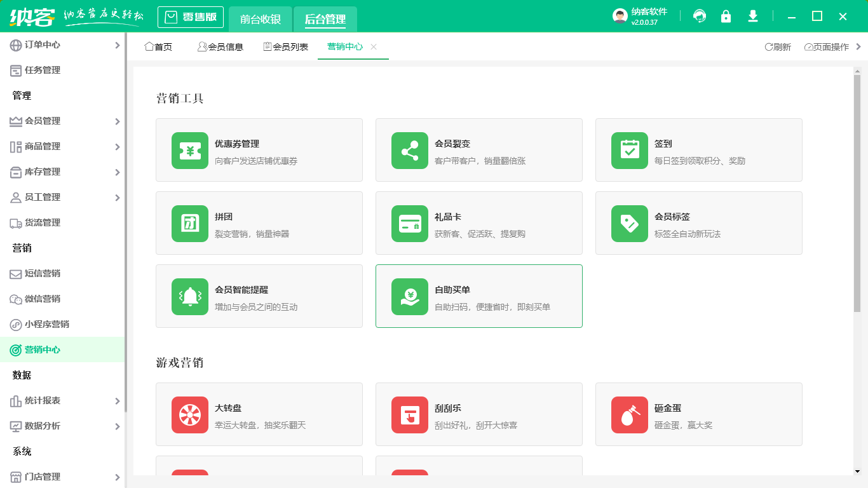
Task: Open the 优惠券管理 coupon tool
Action: 259,150
